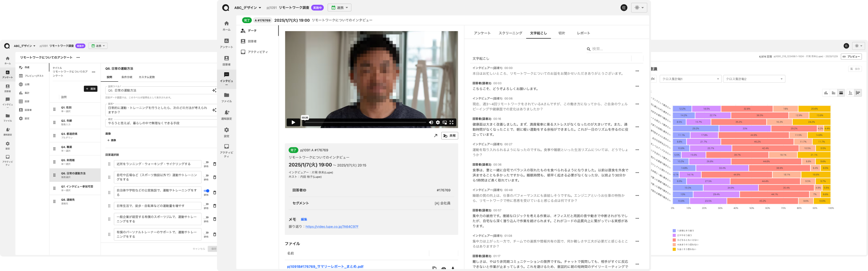Open アクティビティ in interview window left rail
868x271 pixels.
[x=226, y=151]
